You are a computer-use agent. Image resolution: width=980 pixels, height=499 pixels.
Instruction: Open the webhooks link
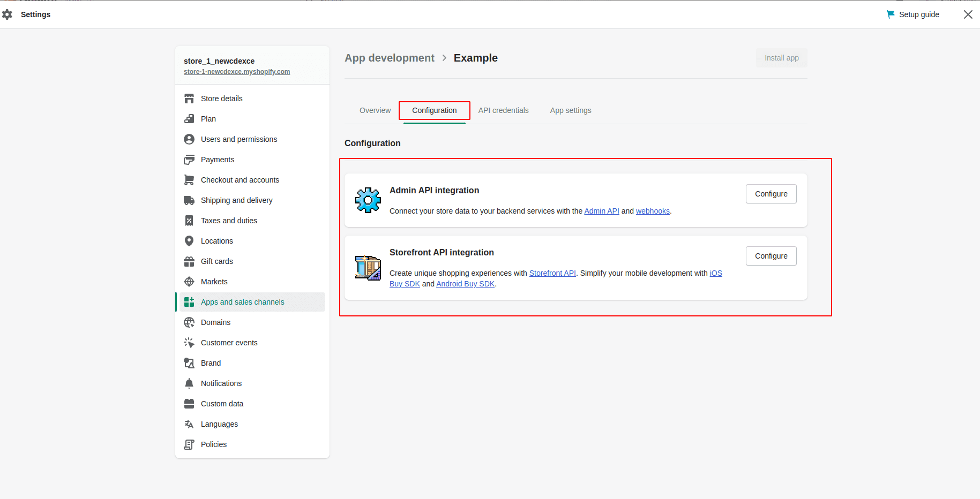pyautogui.click(x=653, y=211)
